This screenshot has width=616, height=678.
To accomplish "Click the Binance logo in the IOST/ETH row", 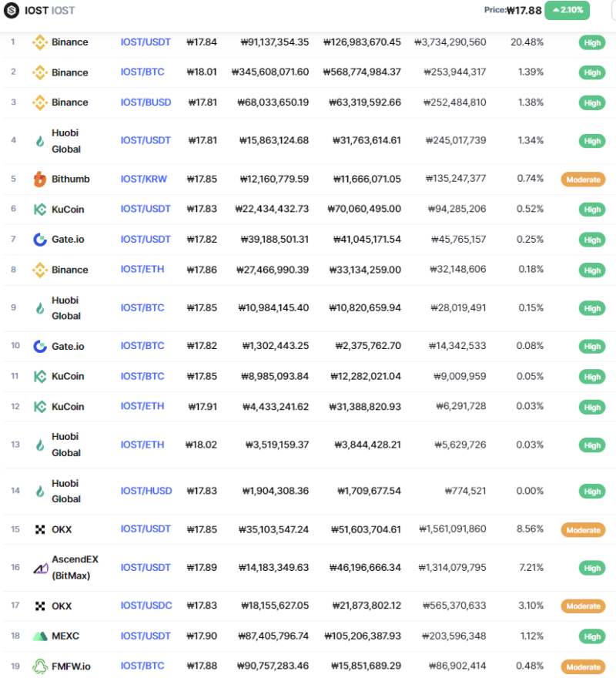I will pyautogui.click(x=40, y=270).
